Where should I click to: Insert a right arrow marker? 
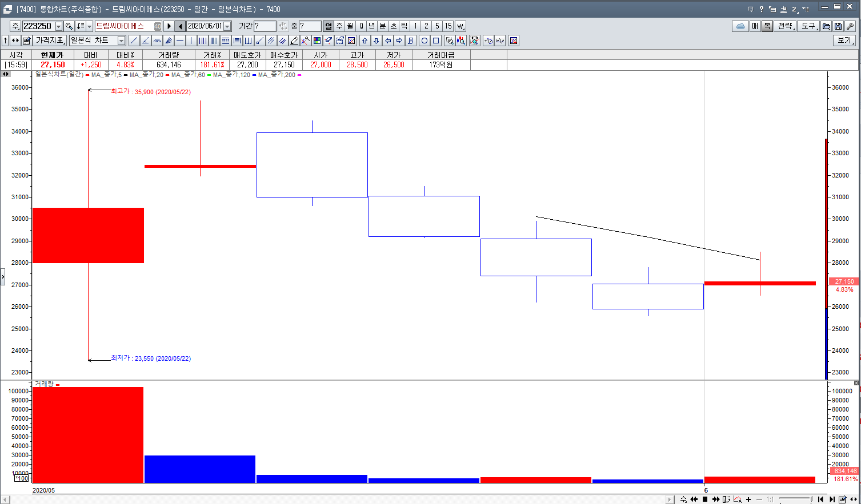pos(399,41)
